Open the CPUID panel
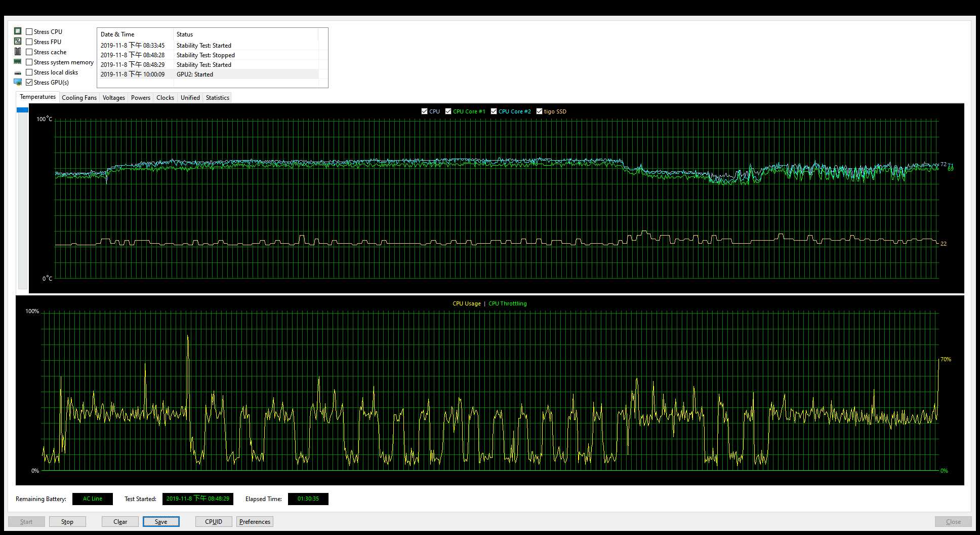This screenshot has height=535, width=980. (x=214, y=521)
